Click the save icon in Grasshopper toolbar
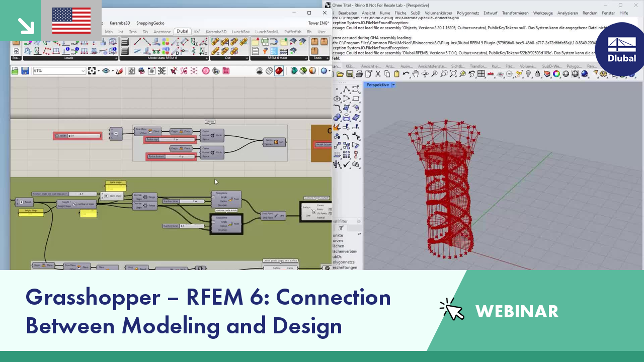Viewport: 644px width, 362px height. (x=25, y=71)
